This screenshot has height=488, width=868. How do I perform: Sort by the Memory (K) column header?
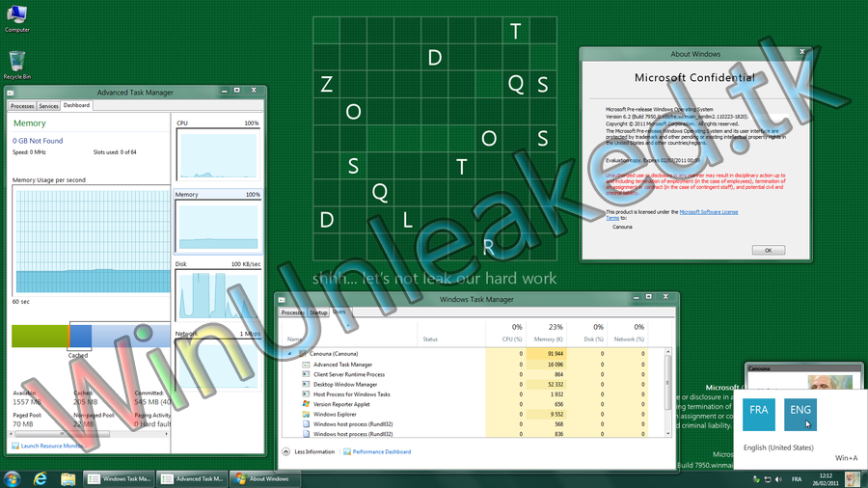pos(546,334)
